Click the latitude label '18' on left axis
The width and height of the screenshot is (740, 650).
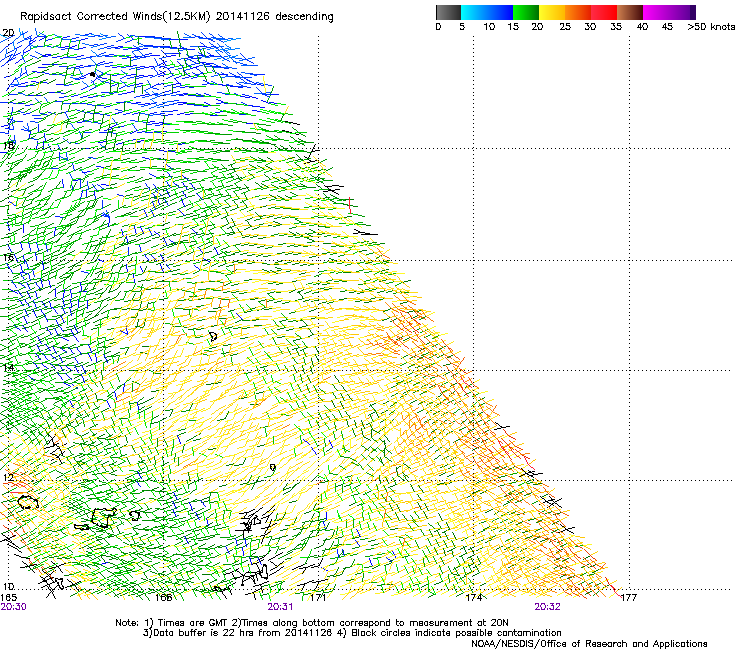(x=8, y=145)
